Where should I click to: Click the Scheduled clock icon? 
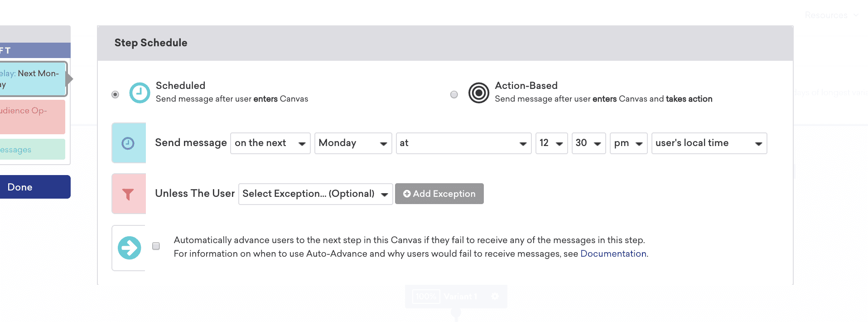140,93
